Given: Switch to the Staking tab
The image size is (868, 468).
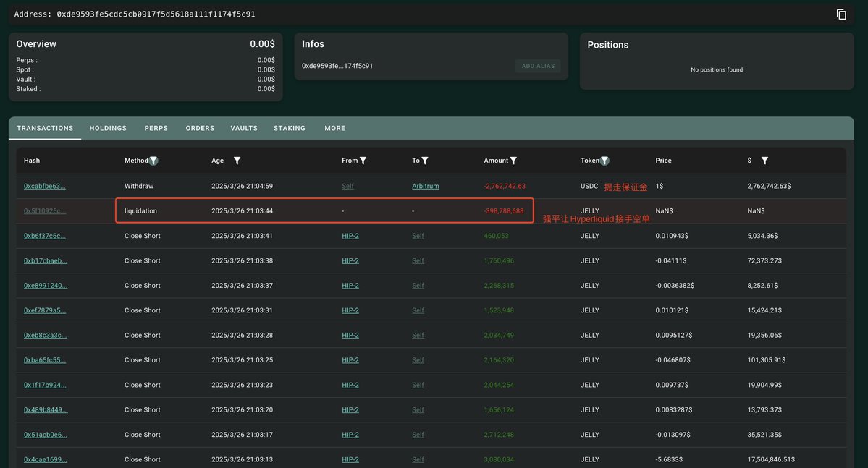Looking at the screenshot, I should pos(290,128).
